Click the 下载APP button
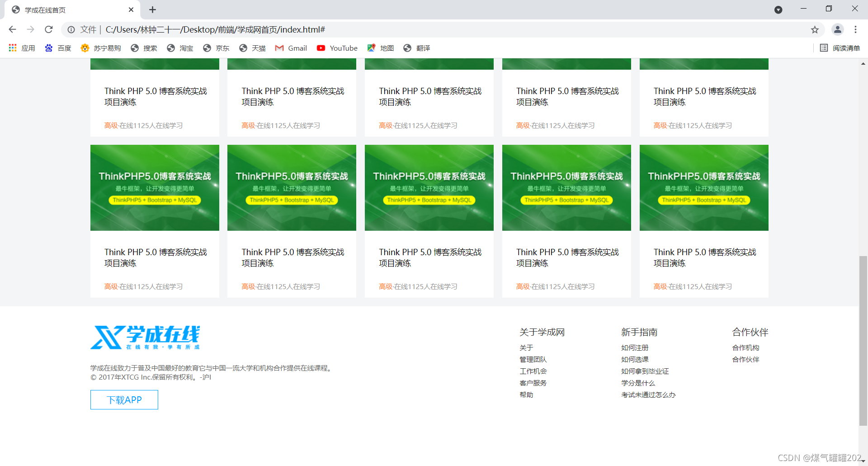Viewport: 868px width, 466px height. [124, 399]
